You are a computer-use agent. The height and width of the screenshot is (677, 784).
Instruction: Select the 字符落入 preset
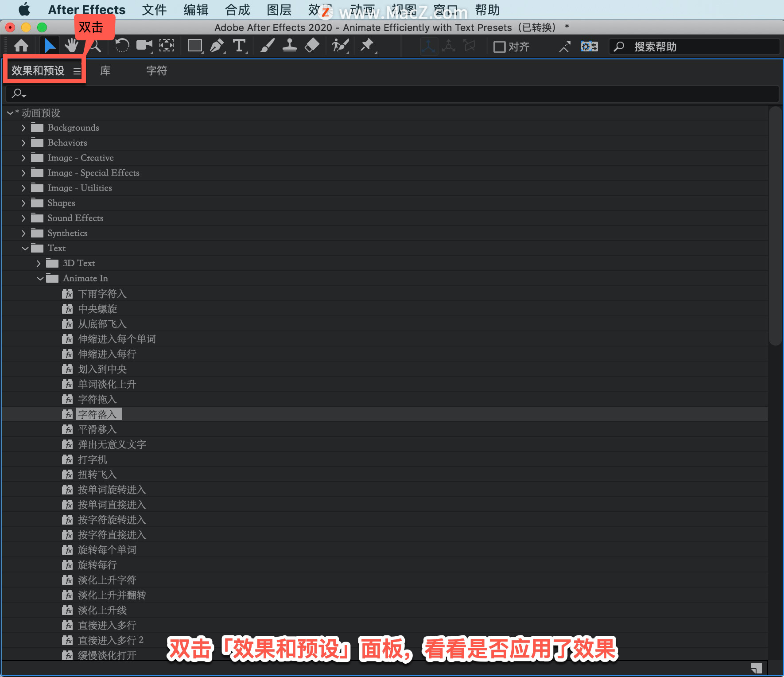pos(97,415)
